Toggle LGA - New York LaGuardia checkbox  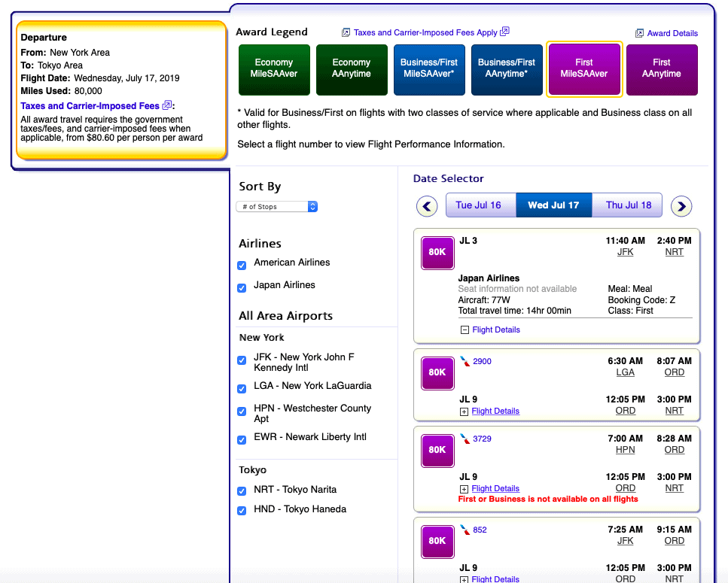pyautogui.click(x=242, y=389)
